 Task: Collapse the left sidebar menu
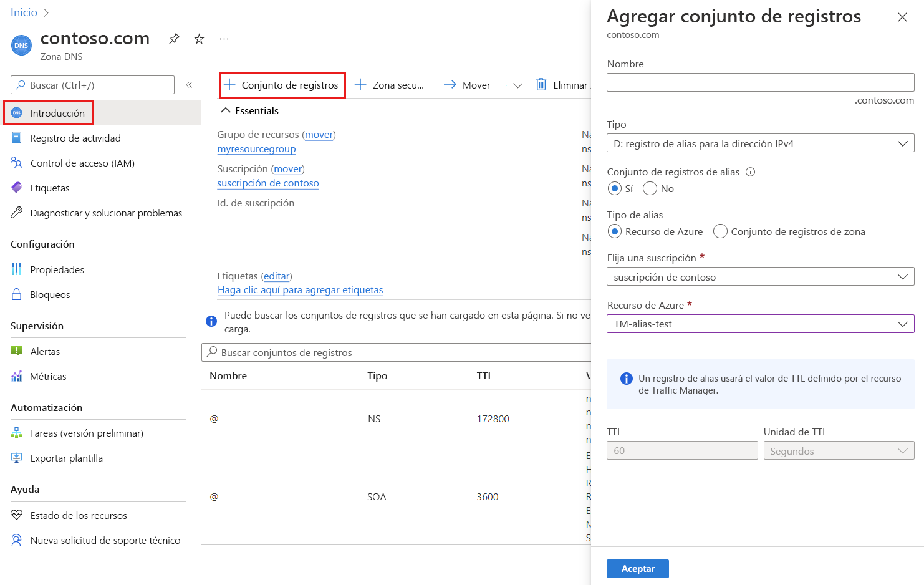tap(189, 85)
